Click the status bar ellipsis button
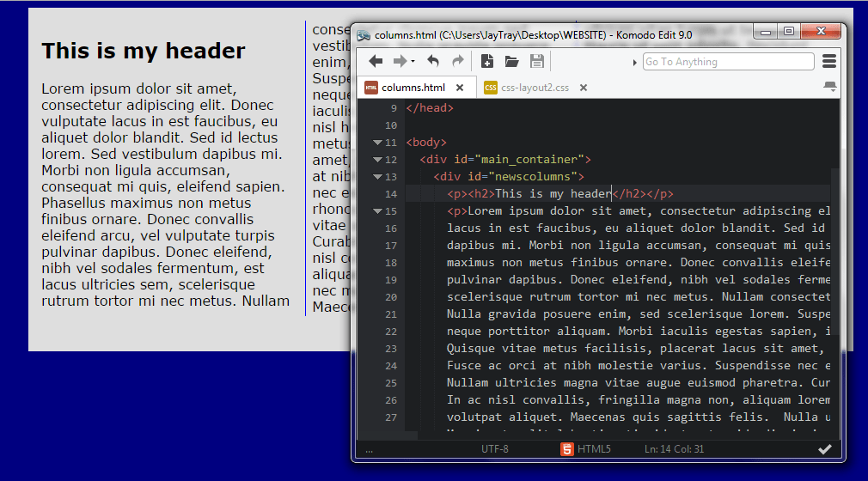The width and height of the screenshot is (868, 481). coord(370,450)
